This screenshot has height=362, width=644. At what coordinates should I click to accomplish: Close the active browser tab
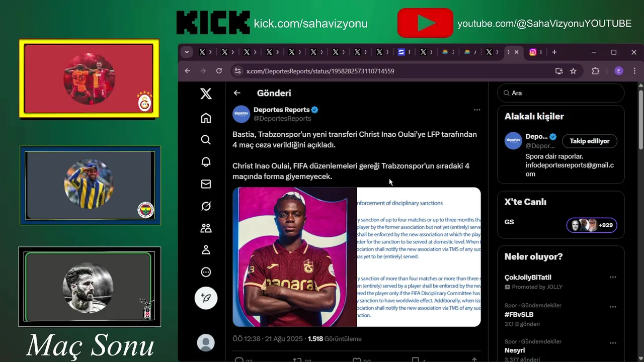click(516, 52)
